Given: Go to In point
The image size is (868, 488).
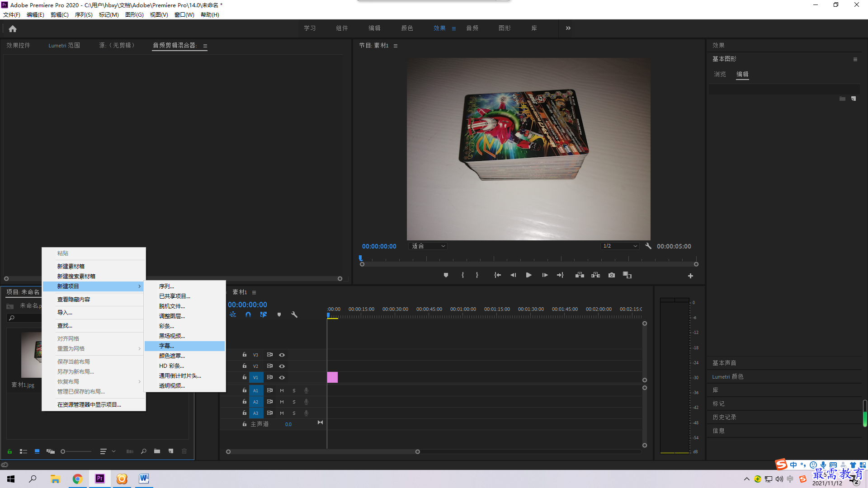Looking at the screenshot, I should [497, 275].
